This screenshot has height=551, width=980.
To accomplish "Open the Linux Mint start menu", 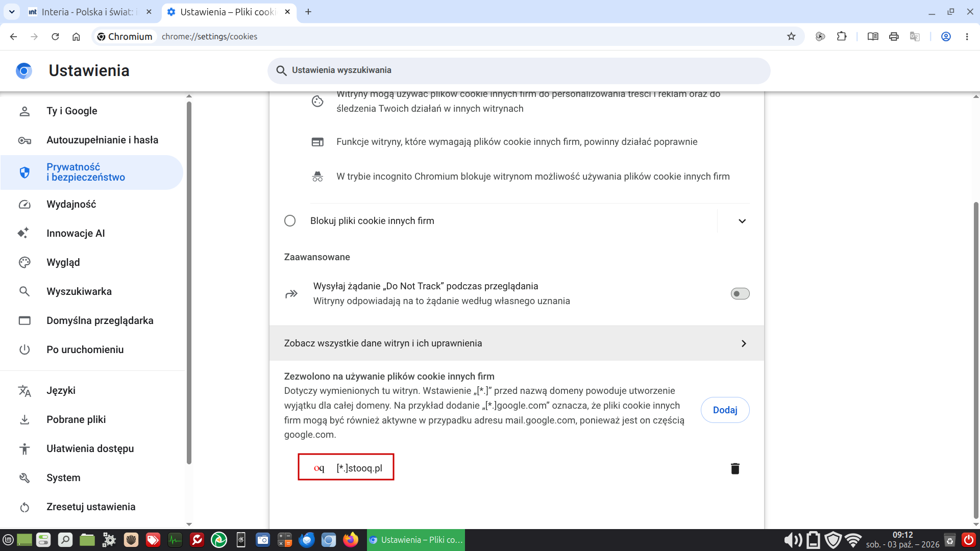I will [8, 540].
